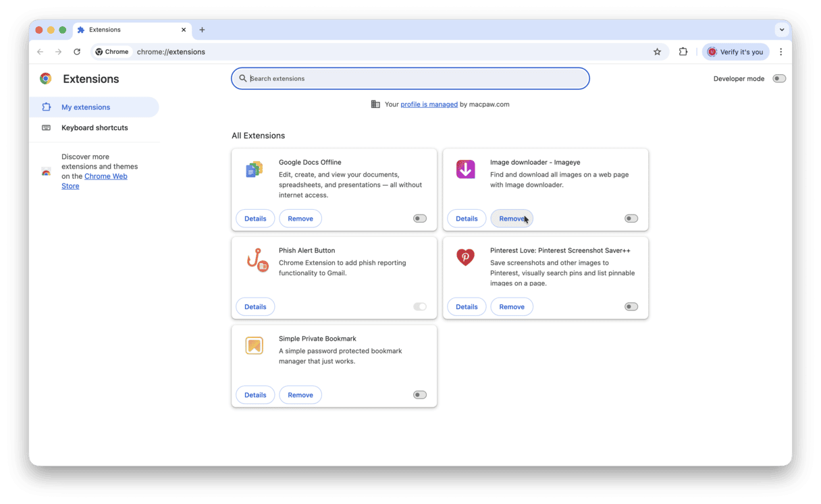Open the Chrome site information chip
Screen dimensions: 821x504
(x=111, y=51)
